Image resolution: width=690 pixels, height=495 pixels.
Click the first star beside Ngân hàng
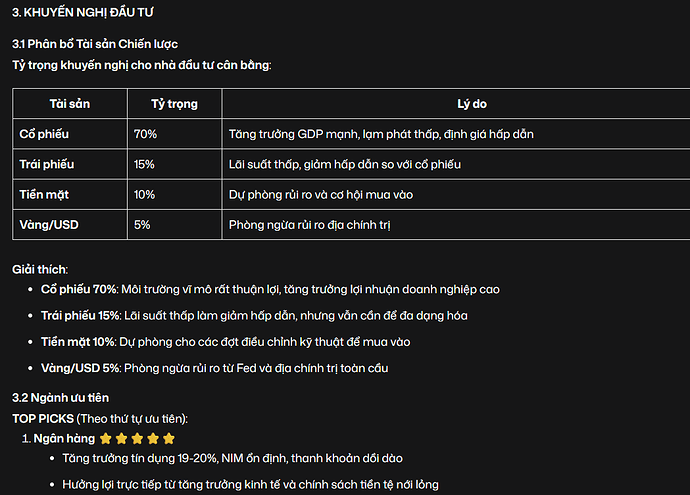click(106, 439)
